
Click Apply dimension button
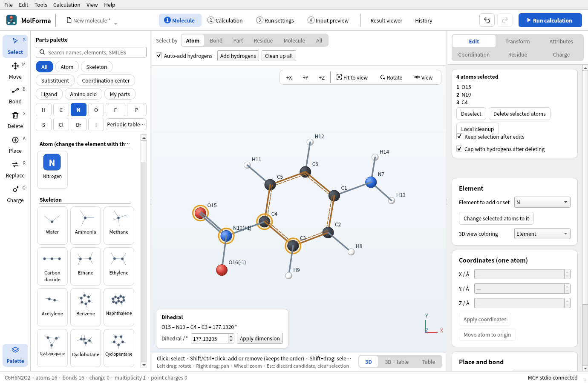coord(259,338)
